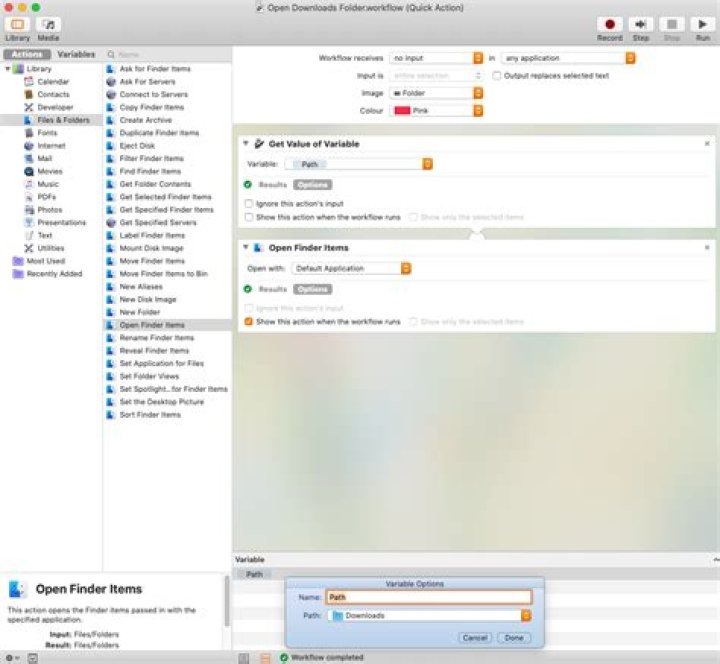Click the description pane scrollbar
Viewport: 720px width, 664px height.
pyautogui.click(x=226, y=601)
